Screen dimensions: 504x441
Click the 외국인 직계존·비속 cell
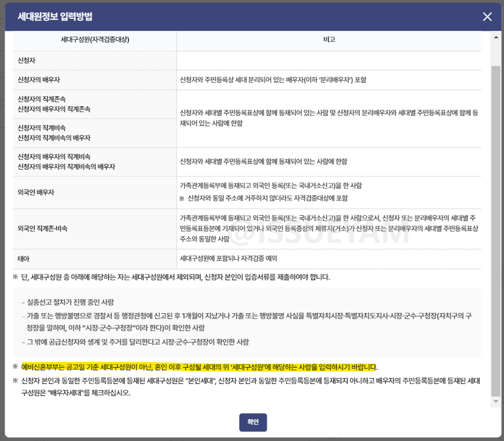pyautogui.click(x=43, y=228)
